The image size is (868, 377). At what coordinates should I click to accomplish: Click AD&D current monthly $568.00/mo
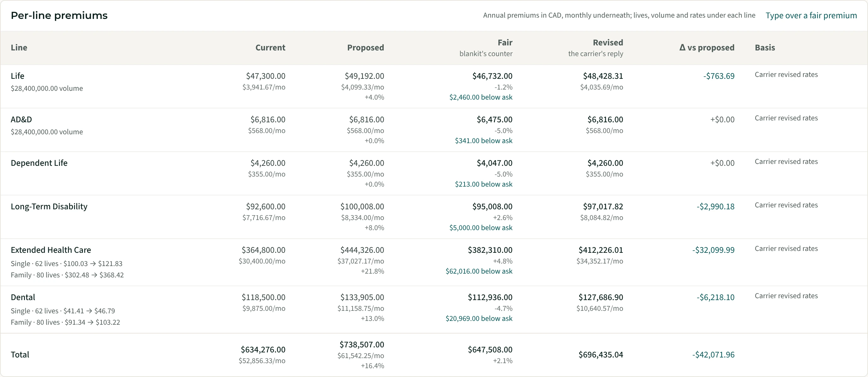[267, 130]
